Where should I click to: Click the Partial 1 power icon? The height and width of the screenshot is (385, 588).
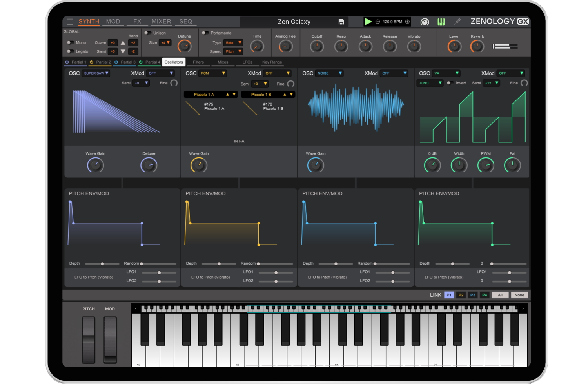pyautogui.click(x=67, y=62)
